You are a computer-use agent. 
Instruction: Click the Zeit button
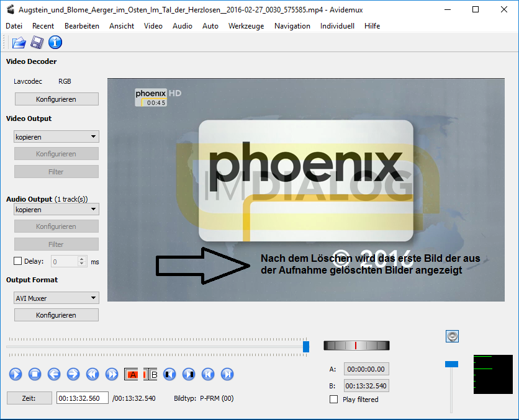29,398
